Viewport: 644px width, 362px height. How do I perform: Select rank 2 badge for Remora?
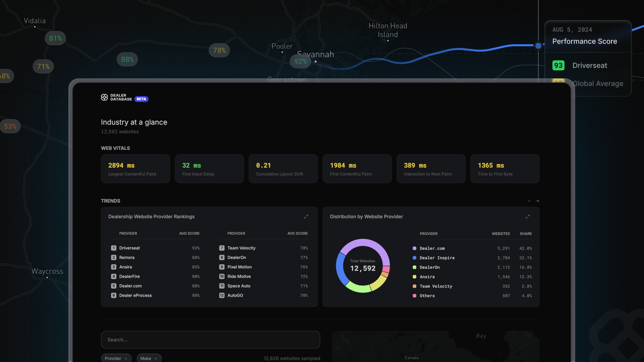pyautogui.click(x=114, y=257)
